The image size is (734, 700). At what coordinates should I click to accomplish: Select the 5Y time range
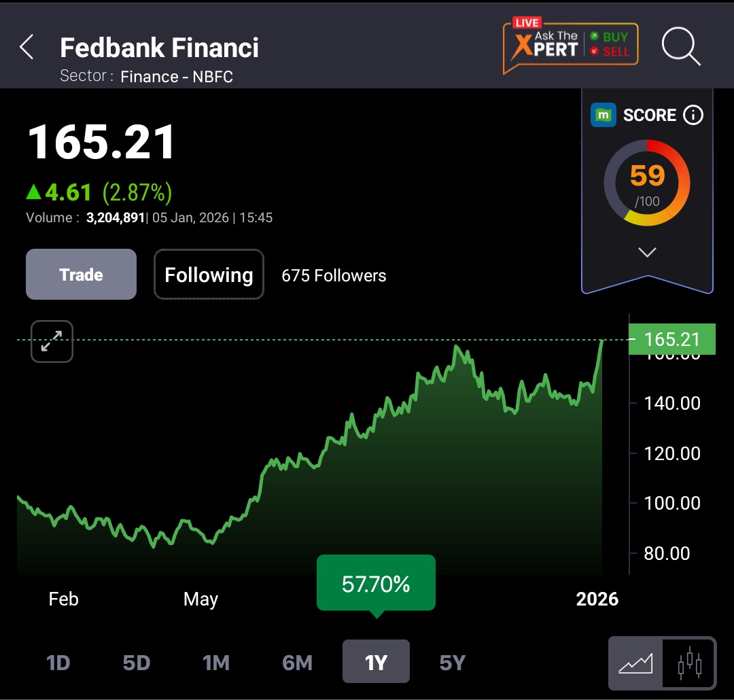coord(452,663)
